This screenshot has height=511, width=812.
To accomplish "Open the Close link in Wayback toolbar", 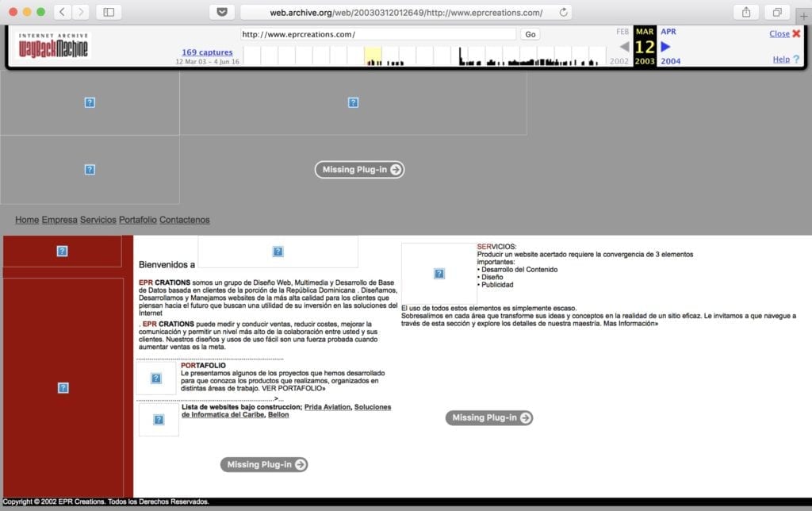I will [x=779, y=33].
